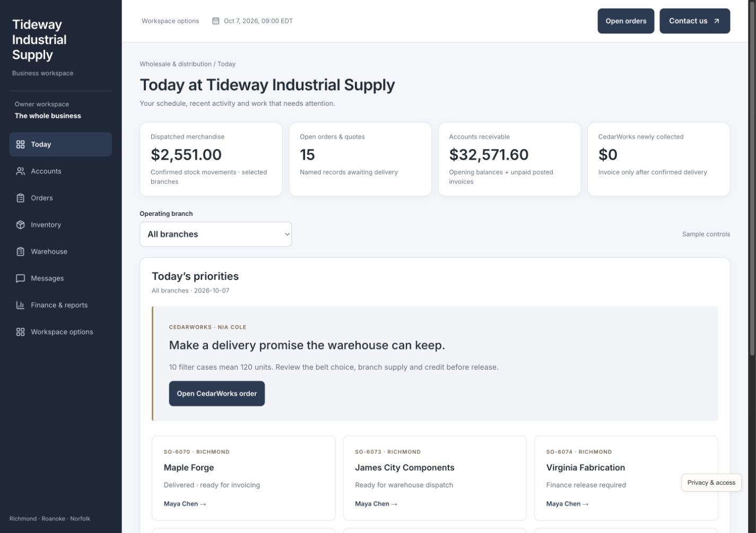Open the CedarWorks order

click(x=217, y=394)
